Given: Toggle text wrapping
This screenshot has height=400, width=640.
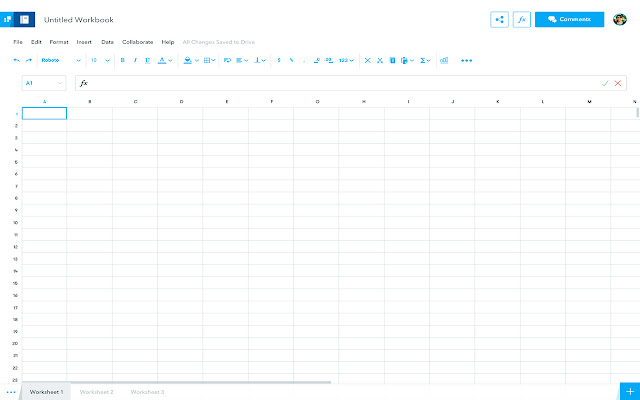Looking at the screenshot, I should point(227,60).
